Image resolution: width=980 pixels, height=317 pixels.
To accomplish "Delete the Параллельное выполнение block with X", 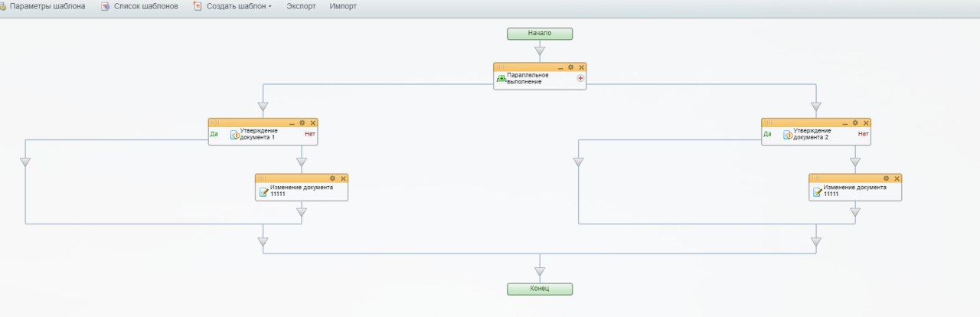I will pyautogui.click(x=580, y=67).
